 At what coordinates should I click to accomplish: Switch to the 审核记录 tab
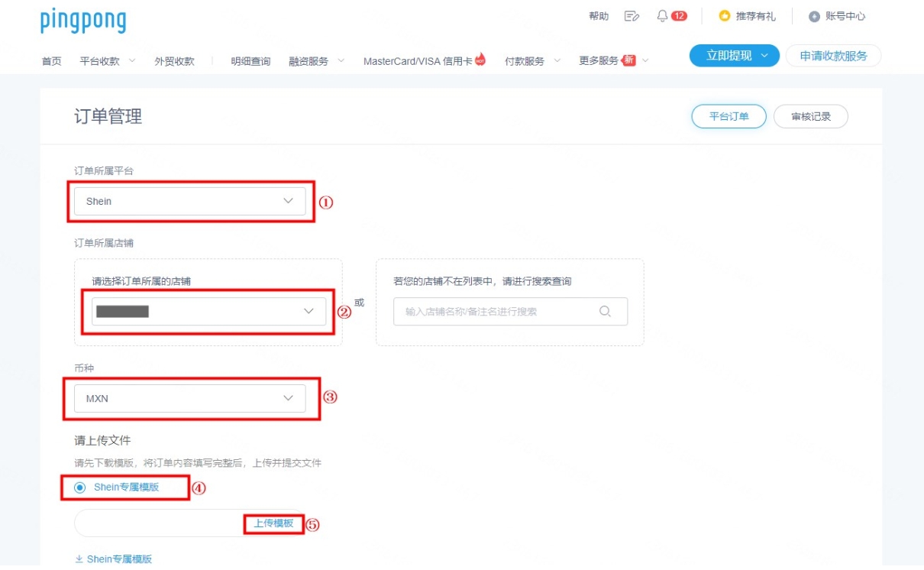click(x=810, y=117)
